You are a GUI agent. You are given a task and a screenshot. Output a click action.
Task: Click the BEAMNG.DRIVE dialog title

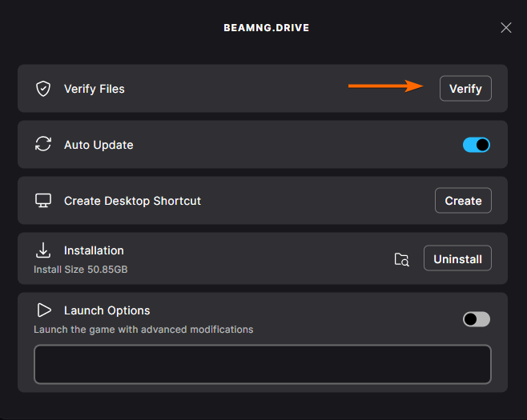pos(267,27)
